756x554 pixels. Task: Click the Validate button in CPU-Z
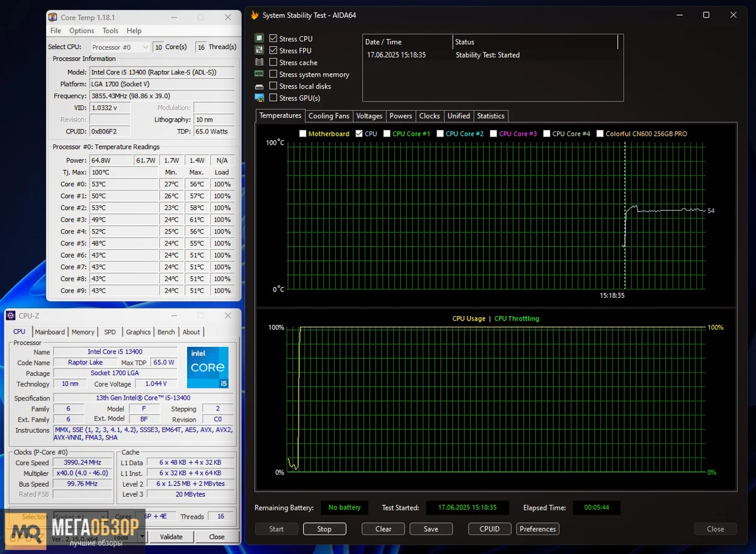coord(171,537)
